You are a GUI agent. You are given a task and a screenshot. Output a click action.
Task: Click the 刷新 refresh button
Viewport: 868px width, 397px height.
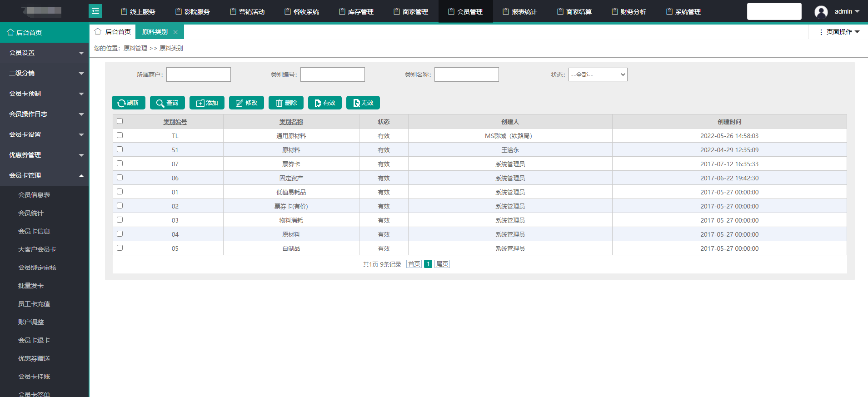click(x=129, y=103)
